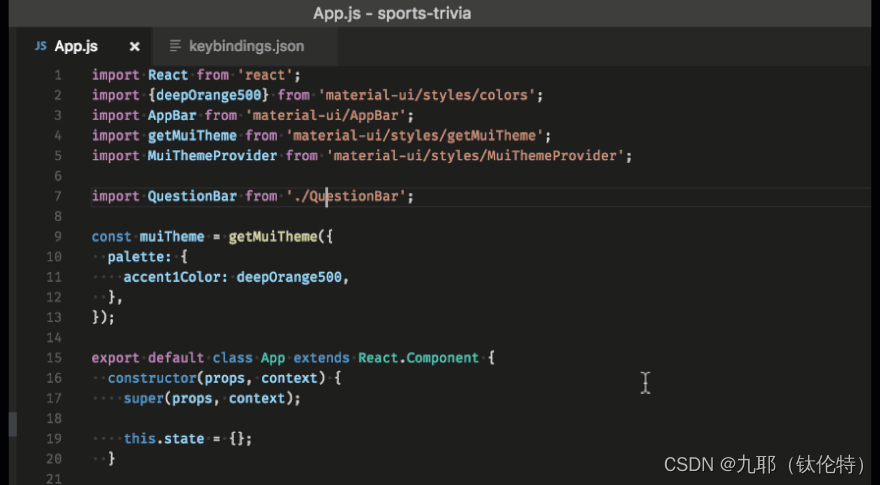This screenshot has height=485, width=880.
Task: Select line number 7 in the gutter
Action: tap(58, 196)
